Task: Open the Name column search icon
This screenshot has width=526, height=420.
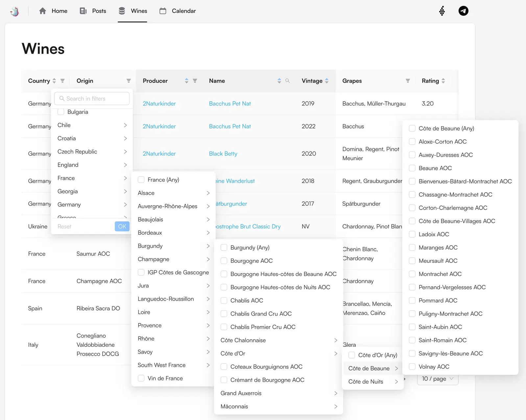Action: pyautogui.click(x=287, y=81)
